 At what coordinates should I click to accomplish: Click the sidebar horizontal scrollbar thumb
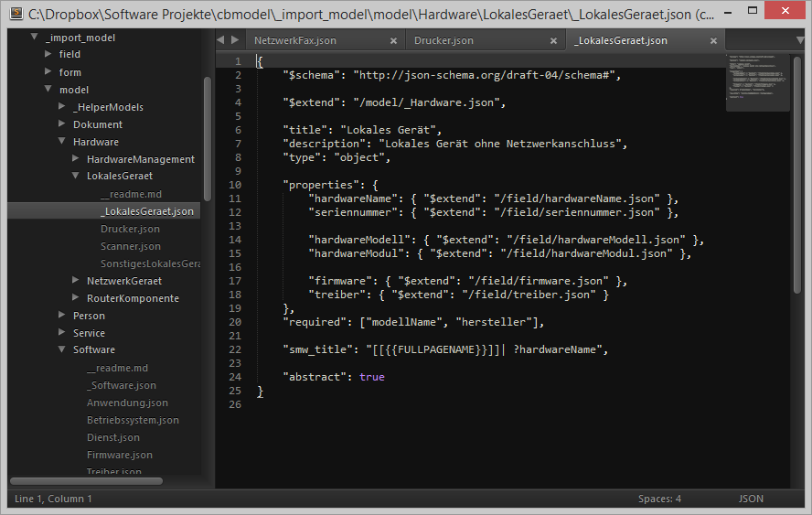tap(86, 481)
